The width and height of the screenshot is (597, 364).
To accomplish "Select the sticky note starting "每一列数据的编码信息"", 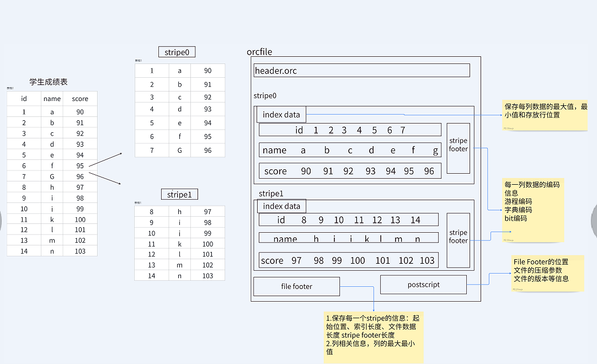I will pos(533,210).
